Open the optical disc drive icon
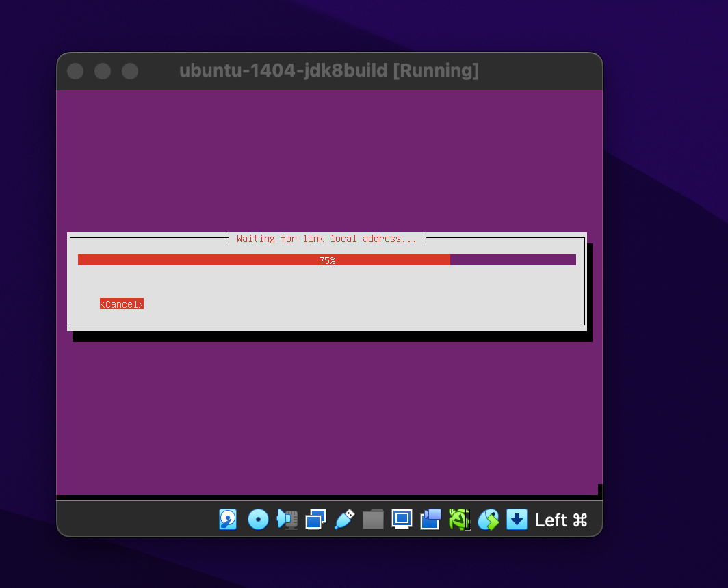This screenshot has width=728, height=588. pyautogui.click(x=258, y=520)
